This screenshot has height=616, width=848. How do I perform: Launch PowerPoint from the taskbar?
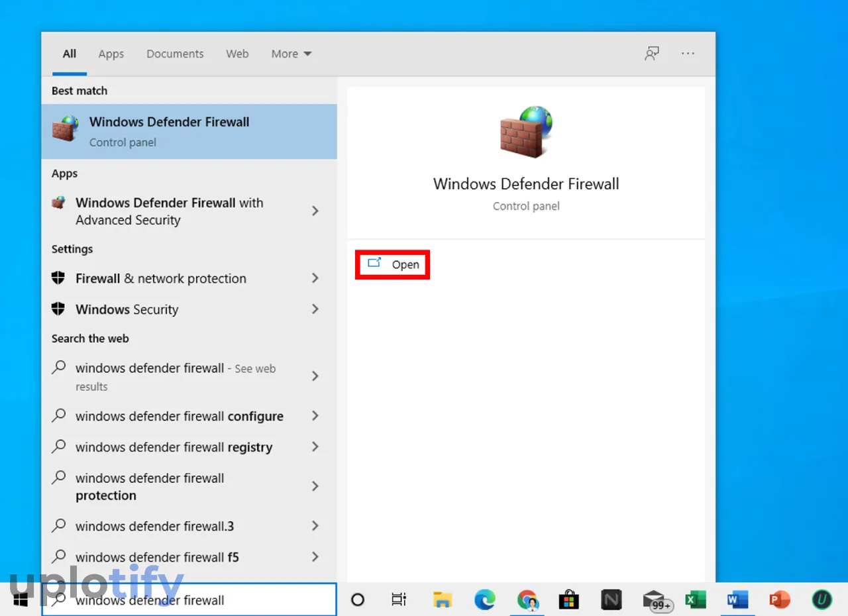(x=780, y=600)
